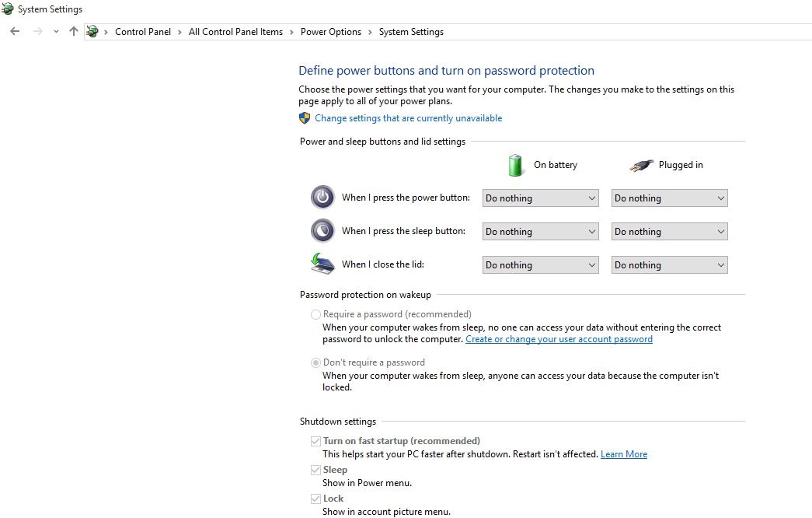
Task: Click the sleep button moon icon
Action: [322, 231]
